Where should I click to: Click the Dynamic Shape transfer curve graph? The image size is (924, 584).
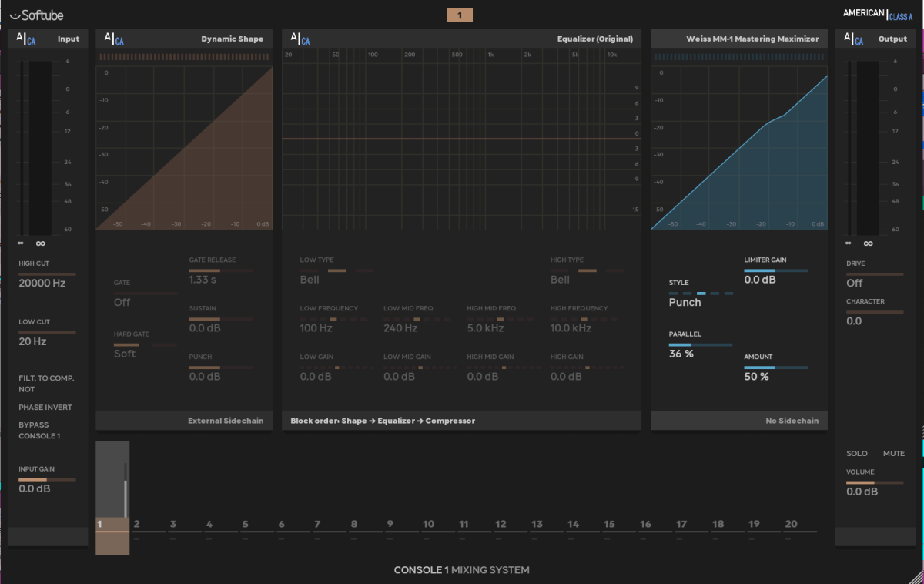pyautogui.click(x=184, y=147)
